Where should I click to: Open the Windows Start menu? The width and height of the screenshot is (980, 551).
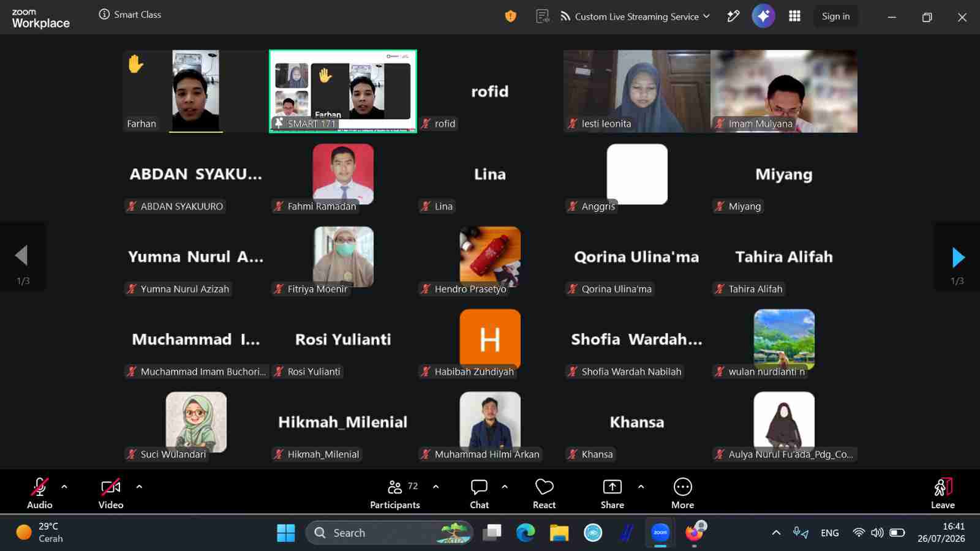point(285,533)
